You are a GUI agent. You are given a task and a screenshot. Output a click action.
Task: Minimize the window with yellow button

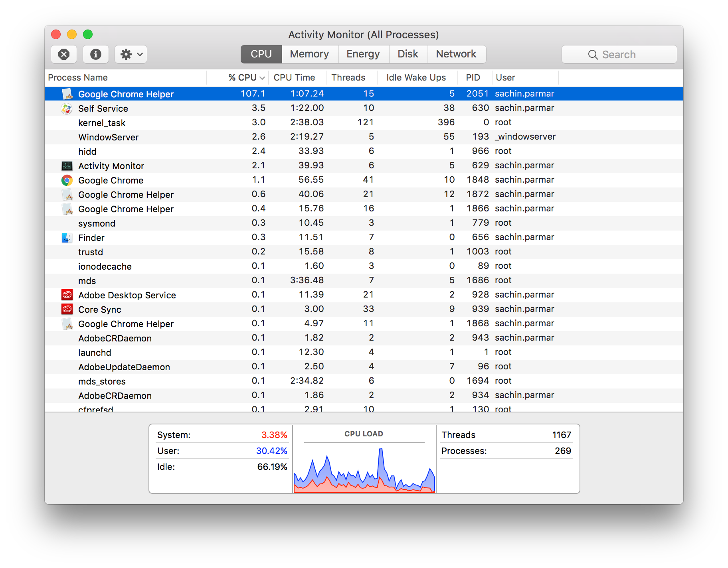72,34
